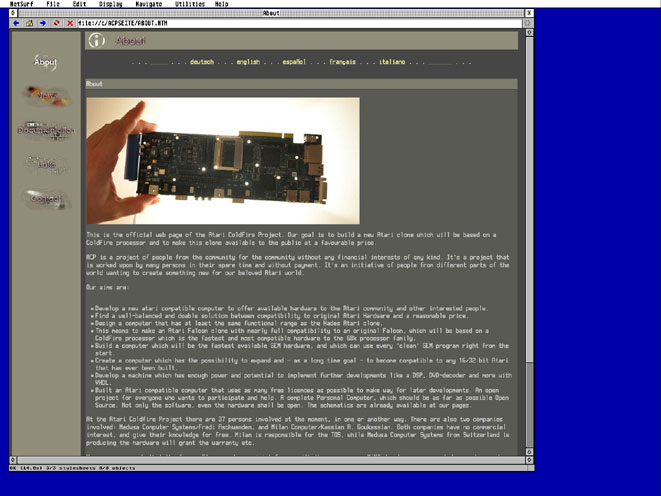Click the window closer box at title bar left
The image size is (661, 496).
pyautogui.click(x=13, y=13)
